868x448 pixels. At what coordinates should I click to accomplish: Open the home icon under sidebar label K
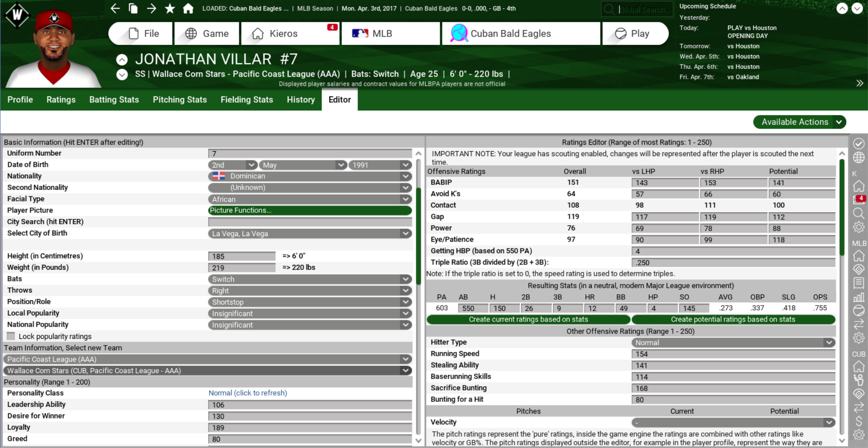[859, 186]
